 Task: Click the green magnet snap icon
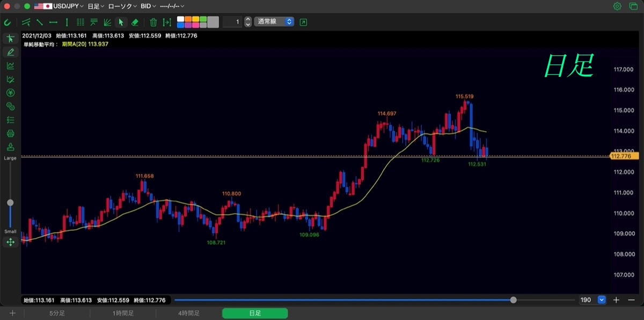pyautogui.click(x=8, y=22)
